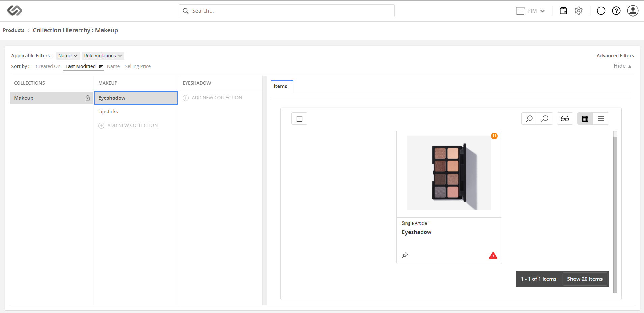The width and height of the screenshot is (644, 313).
Task: Pin the Eyeshadow article card
Action: coord(405,255)
